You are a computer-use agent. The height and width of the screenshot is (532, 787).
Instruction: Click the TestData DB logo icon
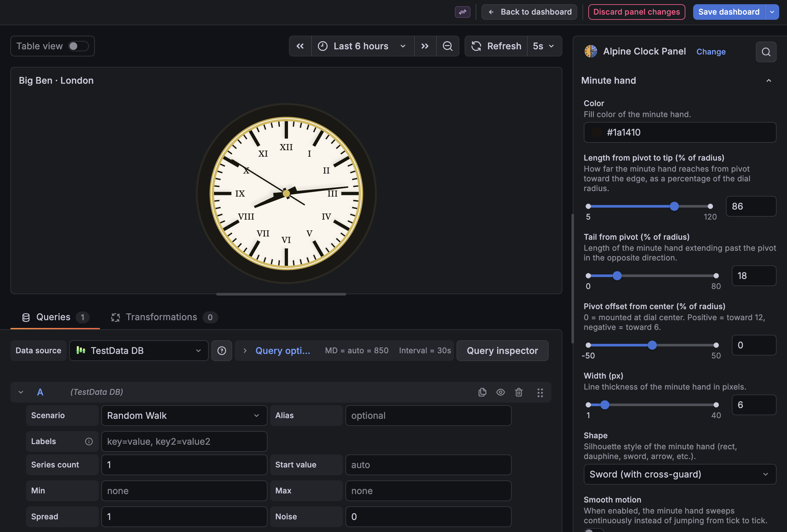pos(81,350)
